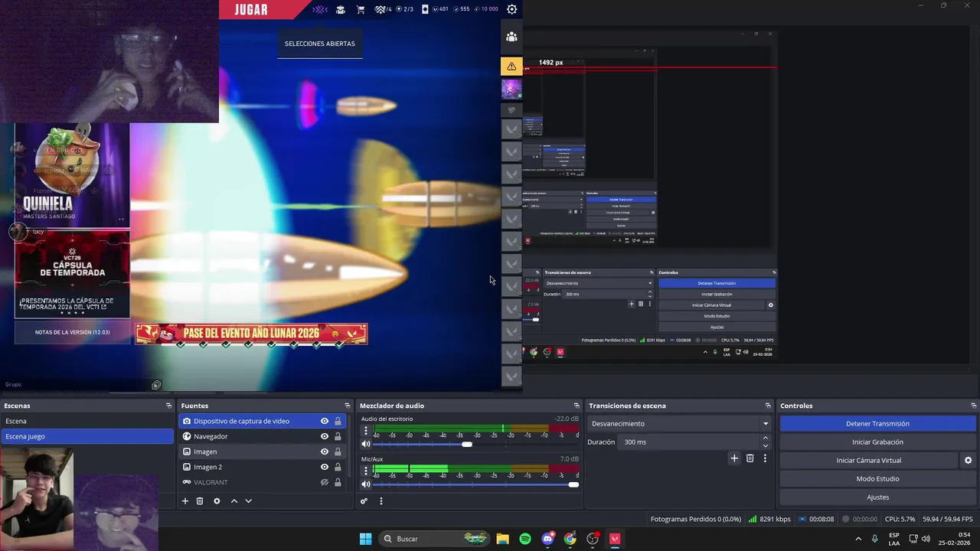
Task: Undock the Mezclador de audio panel
Action: (x=577, y=406)
